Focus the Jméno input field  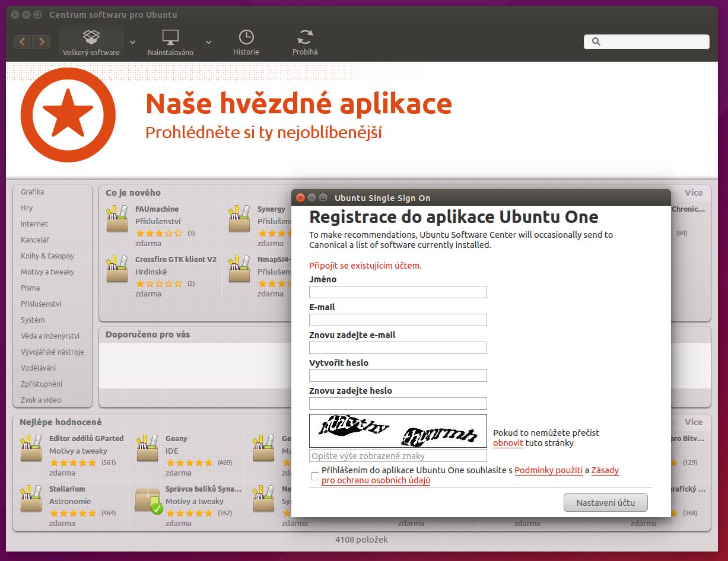click(398, 292)
